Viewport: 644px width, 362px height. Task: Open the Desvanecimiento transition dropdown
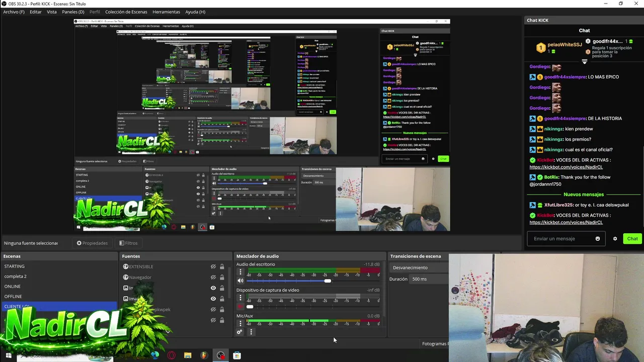click(x=419, y=267)
